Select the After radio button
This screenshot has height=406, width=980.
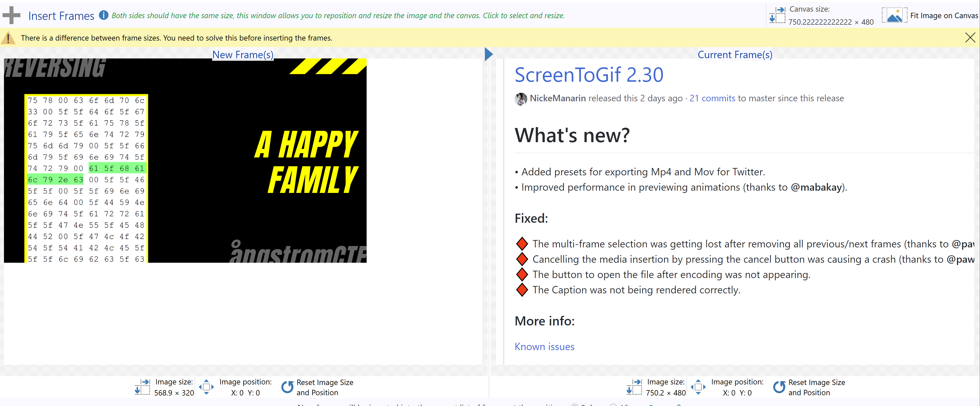[x=614, y=405]
